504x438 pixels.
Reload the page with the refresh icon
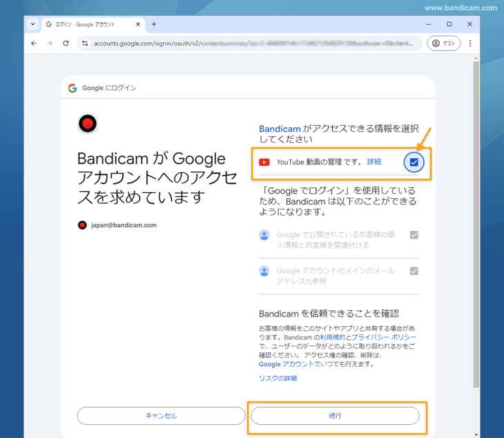click(x=66, y=44)
